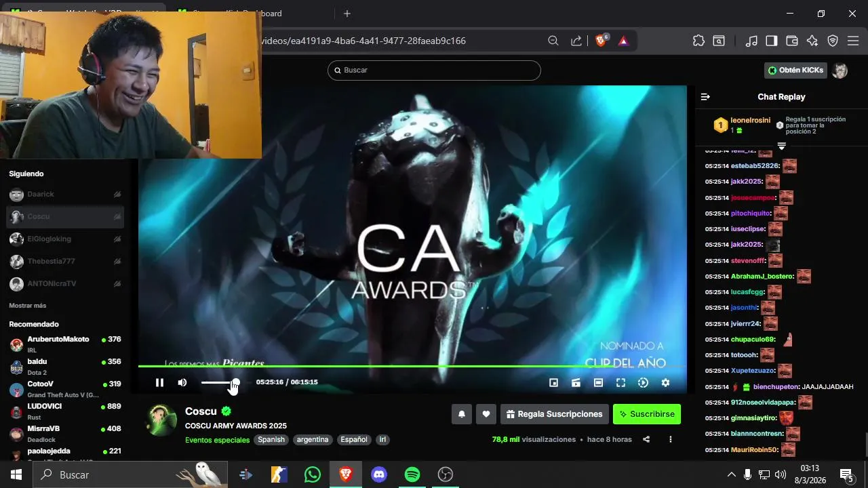Image resolution: width=868 pixels, height=488 pixels.
Task: Pause the video with the pause button
Action: tap(159, 383)
